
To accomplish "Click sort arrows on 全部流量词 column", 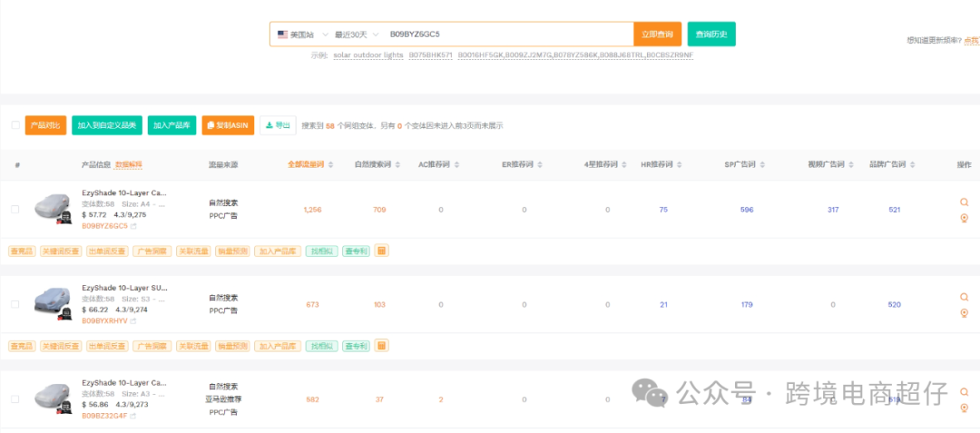I will (331, 165).
